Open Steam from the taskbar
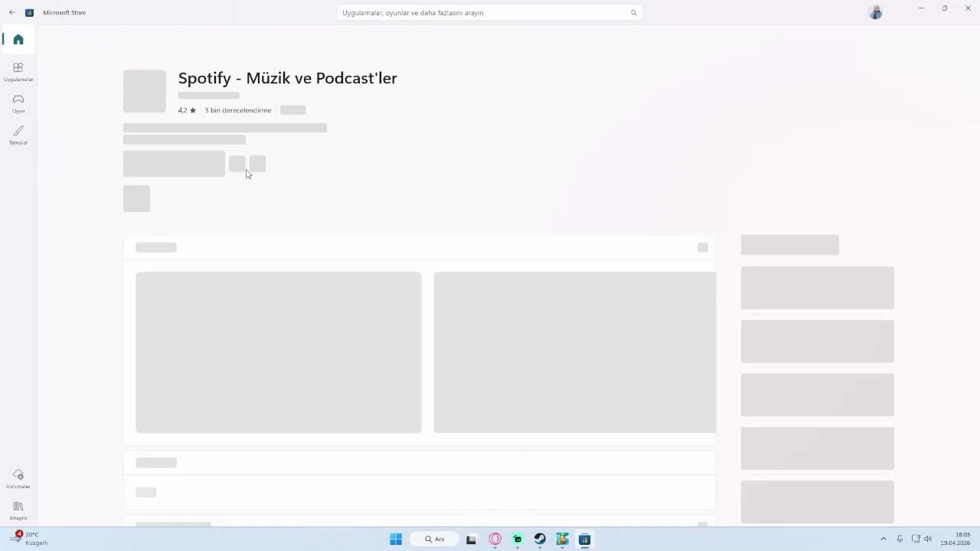Screen dimensions: 980x551 point(540,540)
